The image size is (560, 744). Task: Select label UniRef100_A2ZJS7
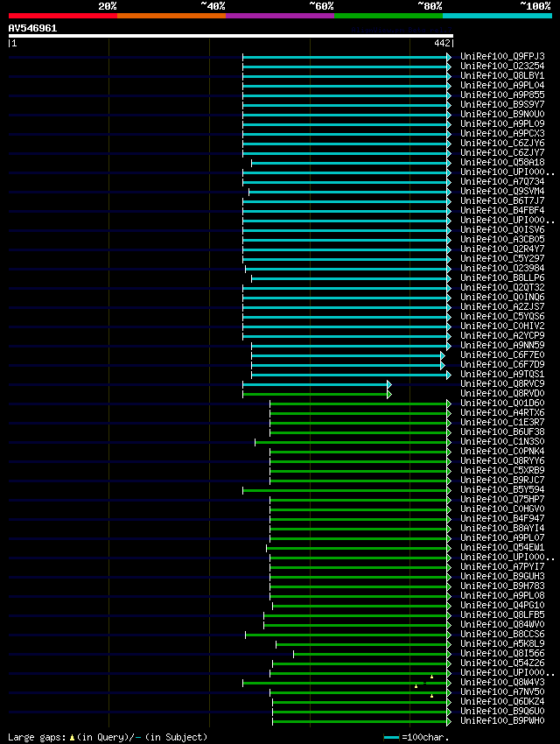(x=502, y=306)
